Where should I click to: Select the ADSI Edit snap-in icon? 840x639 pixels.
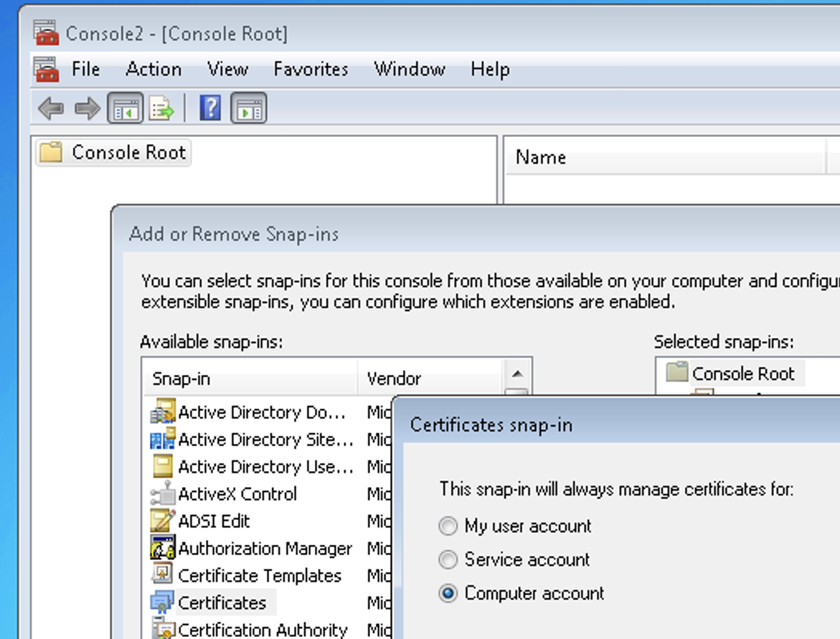pyautogui.click(x=163, y=521)
